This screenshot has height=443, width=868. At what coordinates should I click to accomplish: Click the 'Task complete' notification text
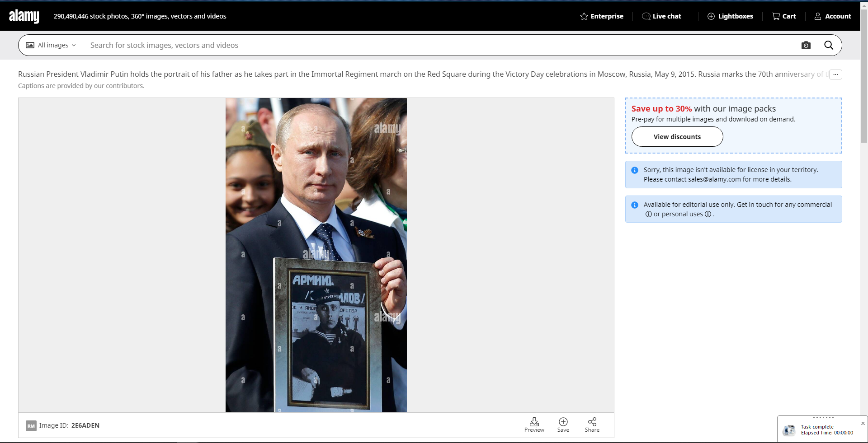[817, 427]
